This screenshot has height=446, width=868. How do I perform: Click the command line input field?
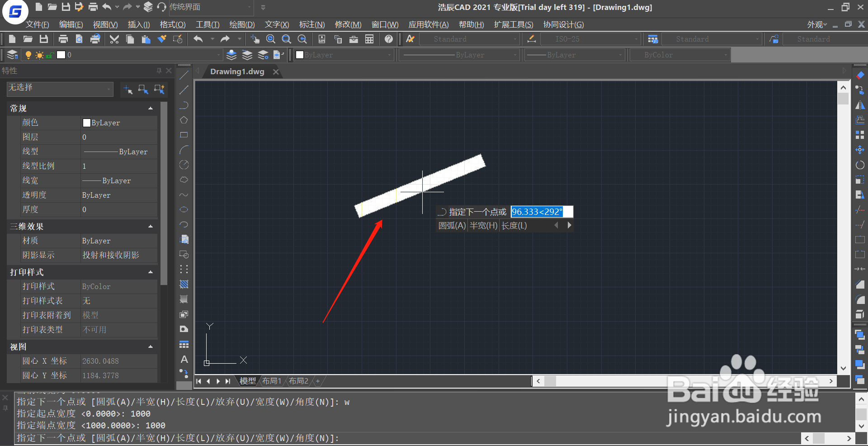coord(407,438)
